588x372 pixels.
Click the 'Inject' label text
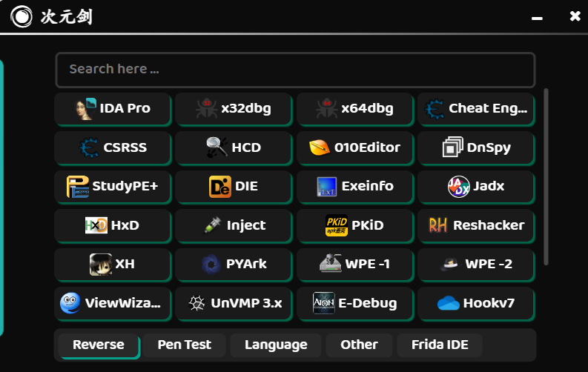pos(246,225)
